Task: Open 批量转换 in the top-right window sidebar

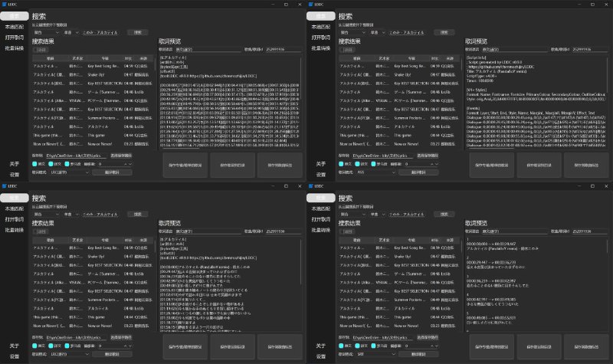Action: point(321,48)
